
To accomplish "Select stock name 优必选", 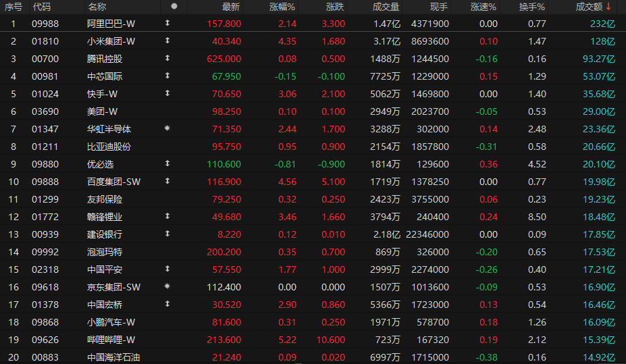I will (100, 164).
